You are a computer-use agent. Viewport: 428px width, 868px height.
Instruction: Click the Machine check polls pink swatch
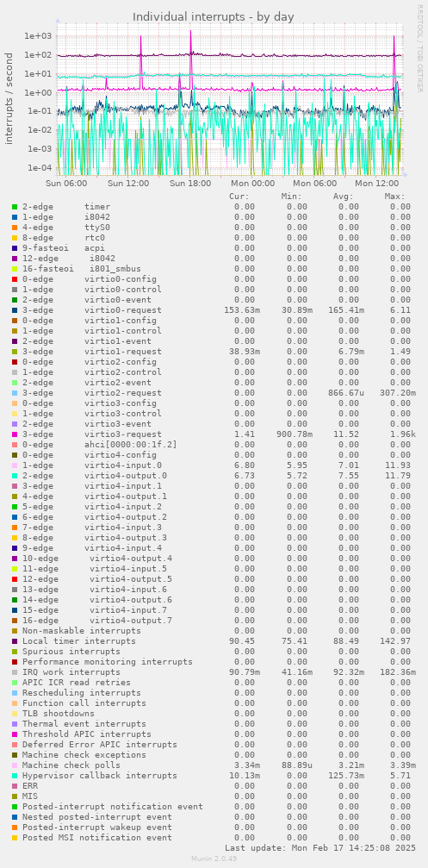15,765
